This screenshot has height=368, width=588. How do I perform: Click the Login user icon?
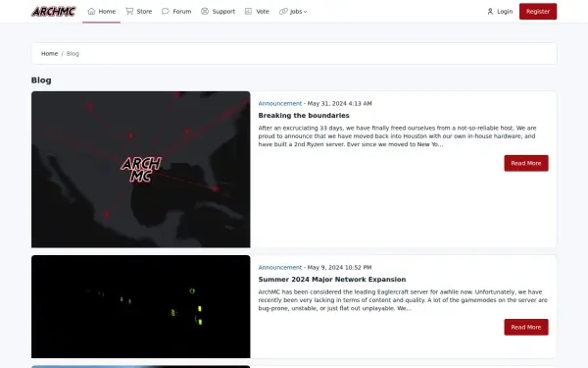coord(490,11)
